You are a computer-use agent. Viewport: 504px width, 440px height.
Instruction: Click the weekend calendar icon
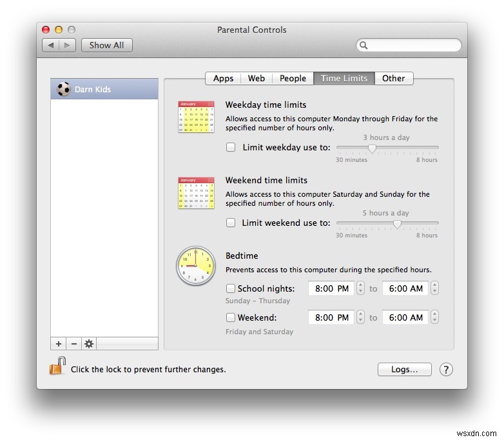(x=196, y=193)
